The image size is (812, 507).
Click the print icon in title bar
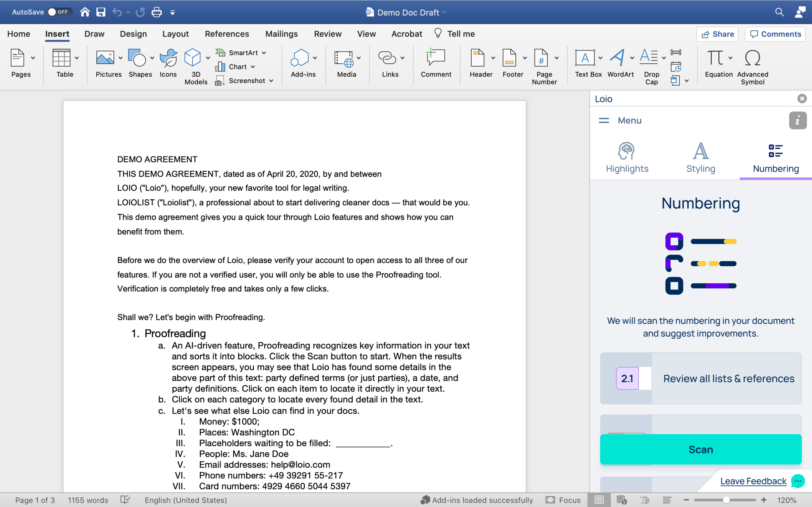[x=157, y=12]
